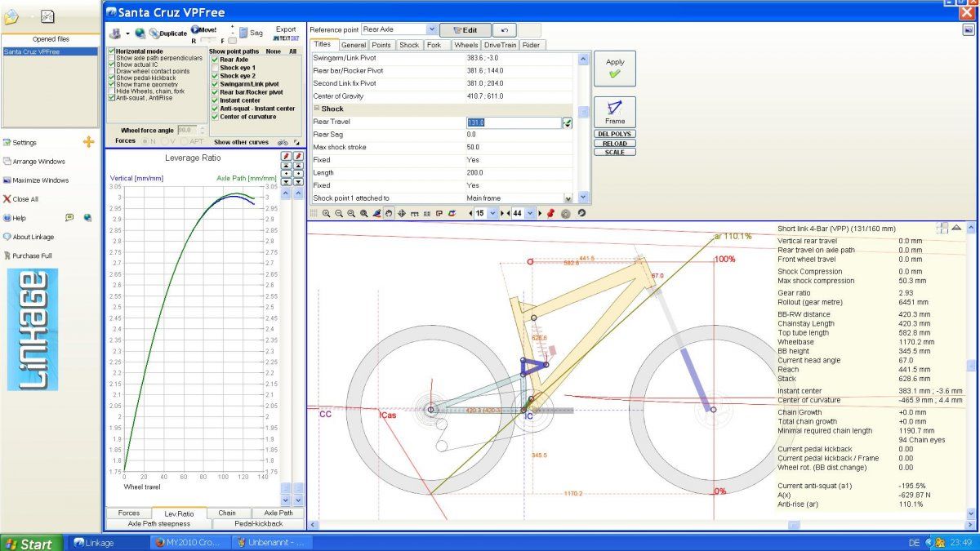This screenshot has width=980, height=551.
Task: Click the red pin icon
Action: 550,213
